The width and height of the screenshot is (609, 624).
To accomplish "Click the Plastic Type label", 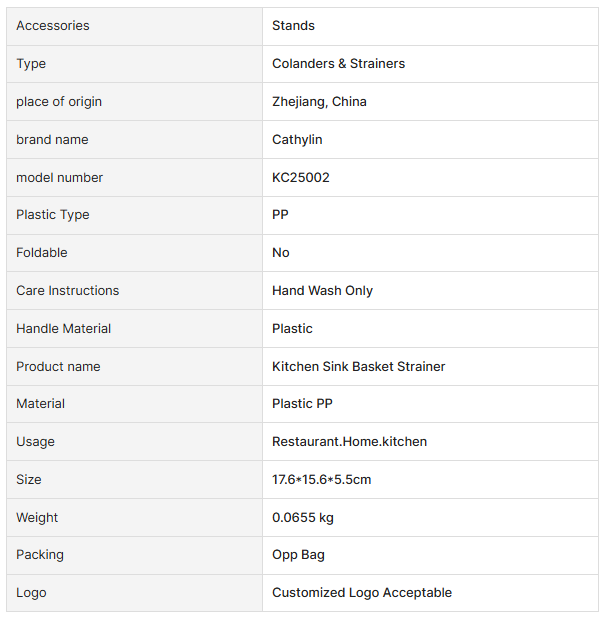I will (52, 215).
